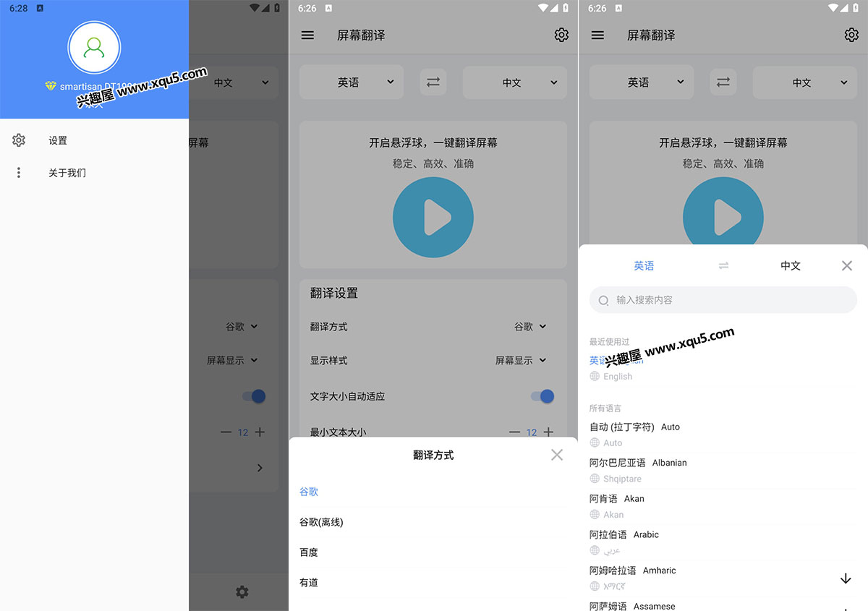Choose 阿拉伯语 Arabic from all languages
Screen dimensions: 868x611
pos(624,535)
